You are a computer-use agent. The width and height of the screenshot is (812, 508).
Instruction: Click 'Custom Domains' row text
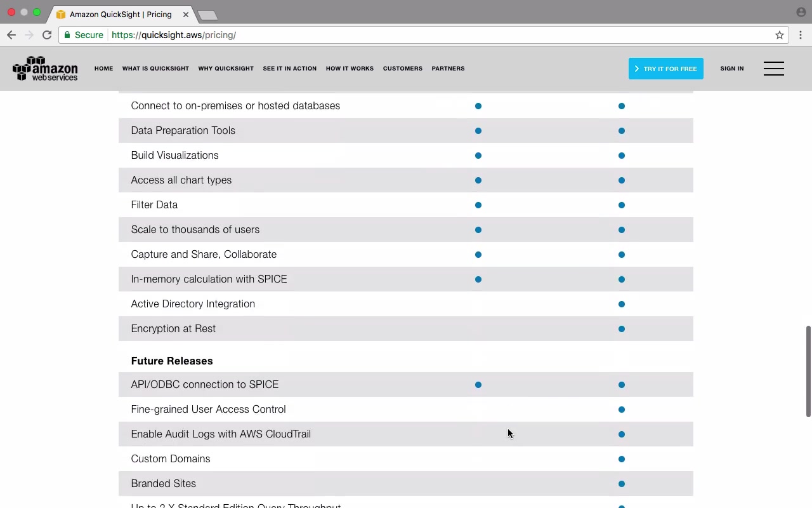point(171,458)
